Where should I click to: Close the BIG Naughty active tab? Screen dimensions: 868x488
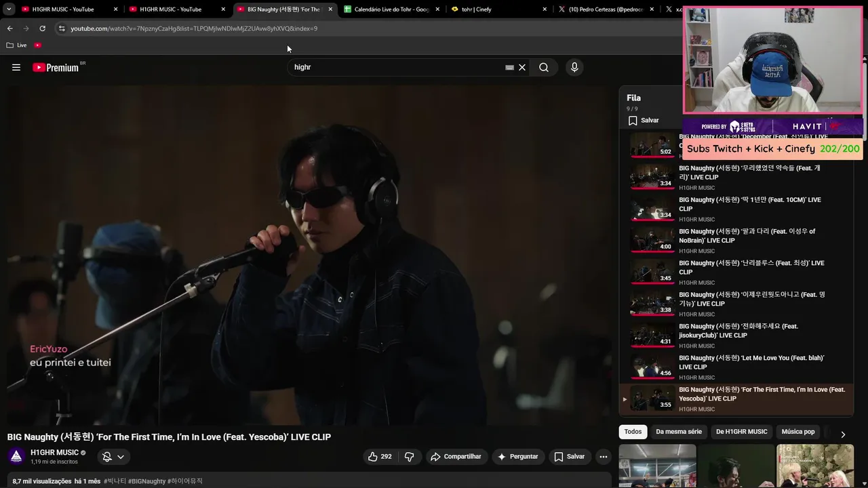coord(330,9)
